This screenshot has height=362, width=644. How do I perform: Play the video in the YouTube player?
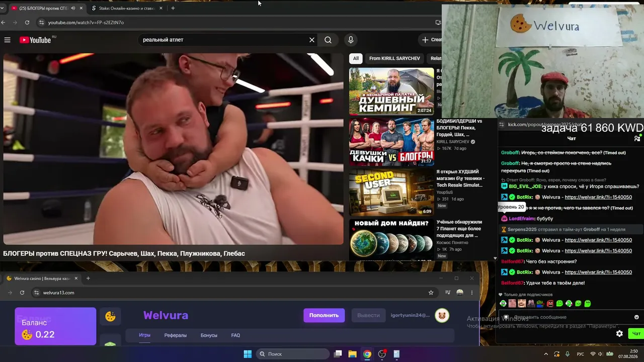[x=173, y=149]
